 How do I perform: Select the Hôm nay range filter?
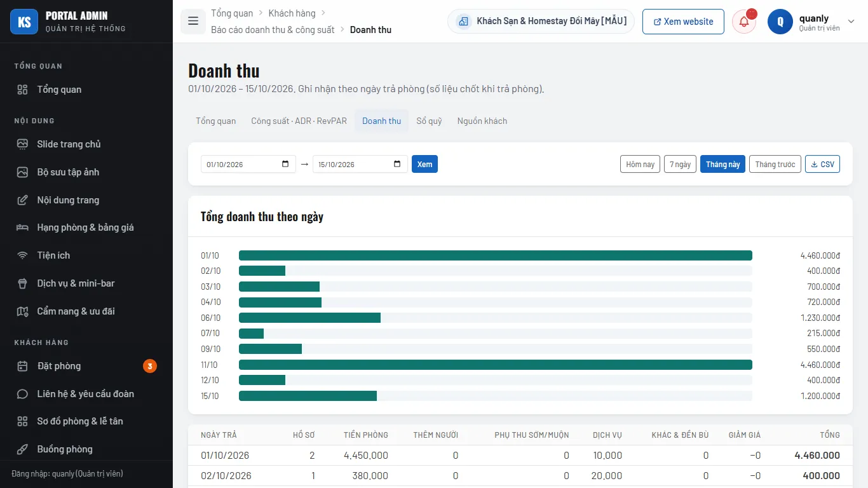click(x=640, y=164)
